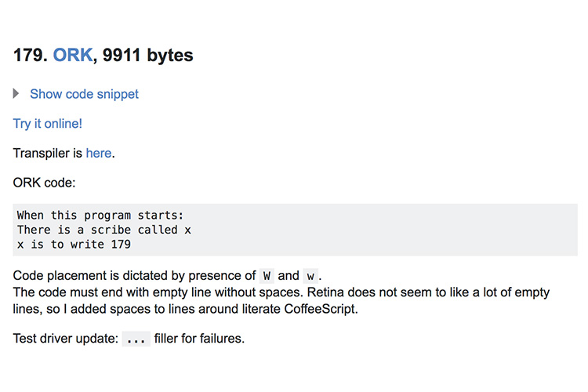The width and height of the screenshot is (588, 392).
Task: Click the "ORK code:" label
Action: click(44, 183)
